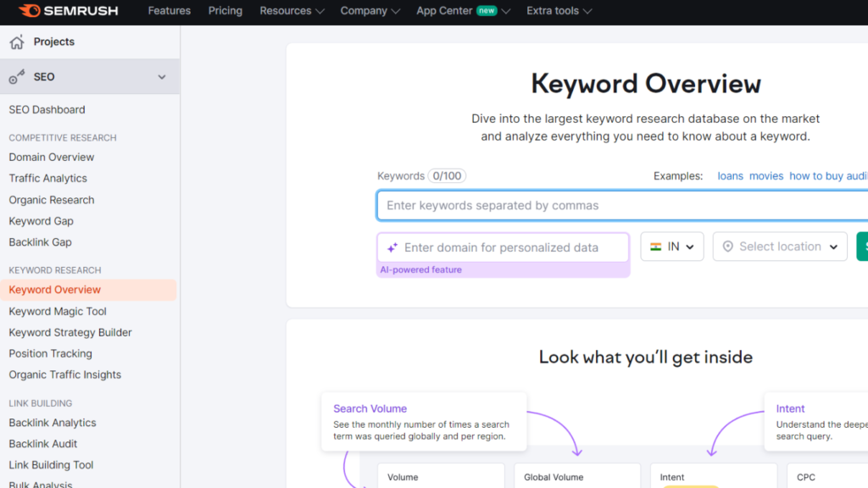Click the Search Volume card heading
Screen dimensions: 868x488
pyautogui.click(x=370, y=408)
